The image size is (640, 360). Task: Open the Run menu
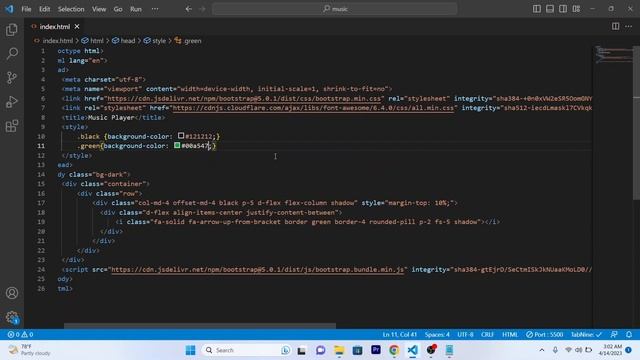[x=136, y=9]
